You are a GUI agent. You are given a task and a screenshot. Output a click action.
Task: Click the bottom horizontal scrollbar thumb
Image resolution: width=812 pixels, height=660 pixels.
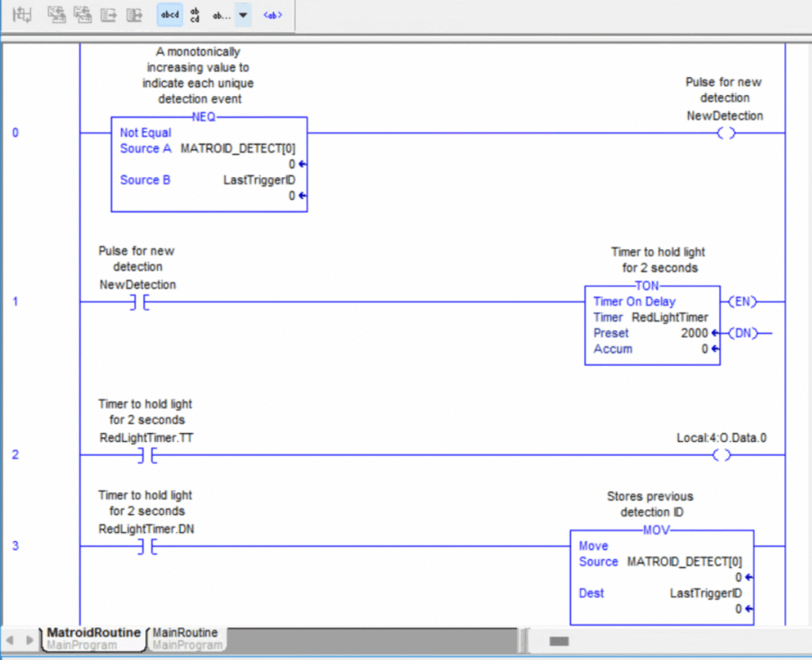(558, 641)
